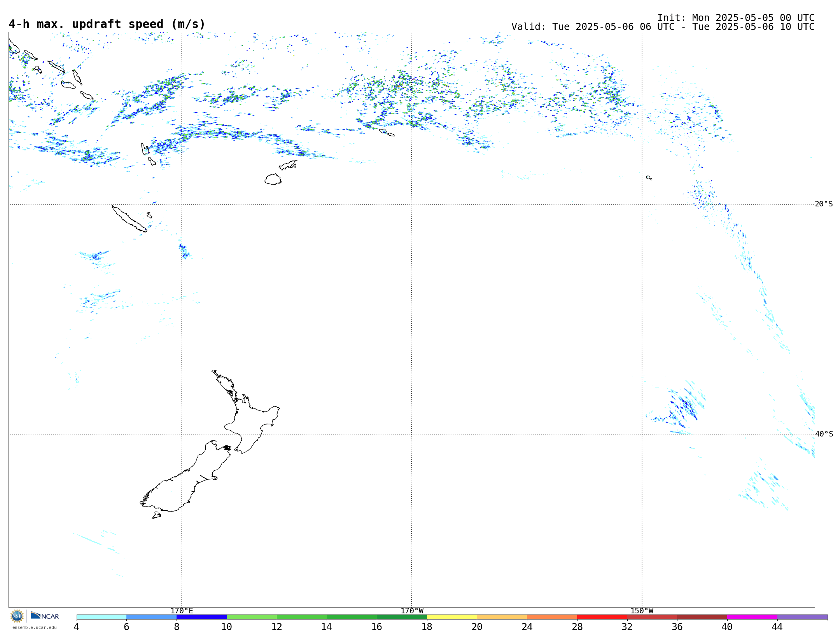Click the colorbar tick label '18'
This screenshot has height=632, width=840.
(x=427, y=627)
